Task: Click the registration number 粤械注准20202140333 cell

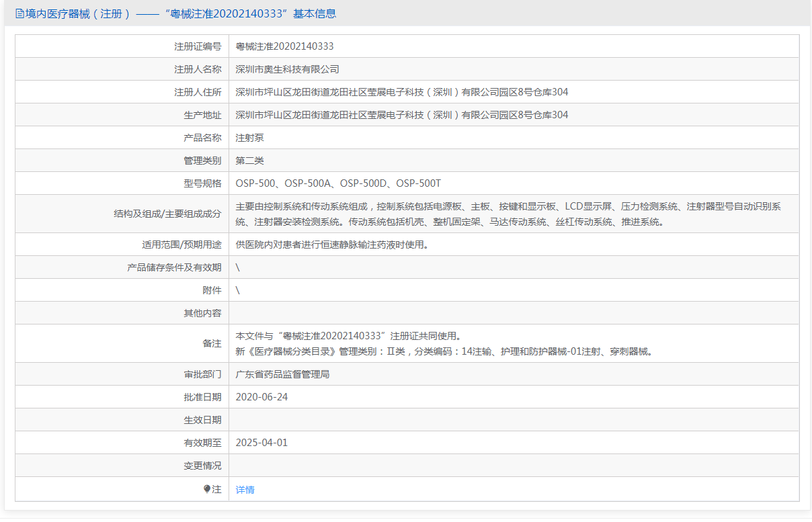Action: (284, 46)
